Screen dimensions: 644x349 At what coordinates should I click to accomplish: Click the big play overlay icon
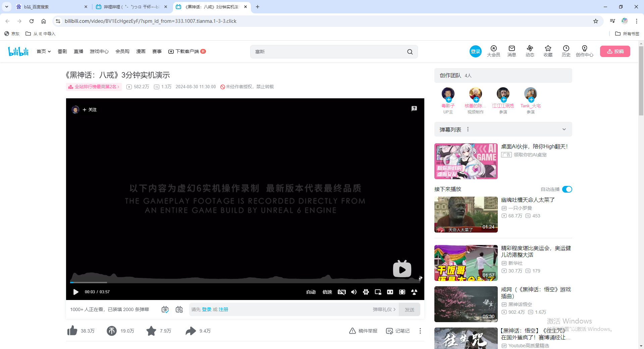coord(402,269)
